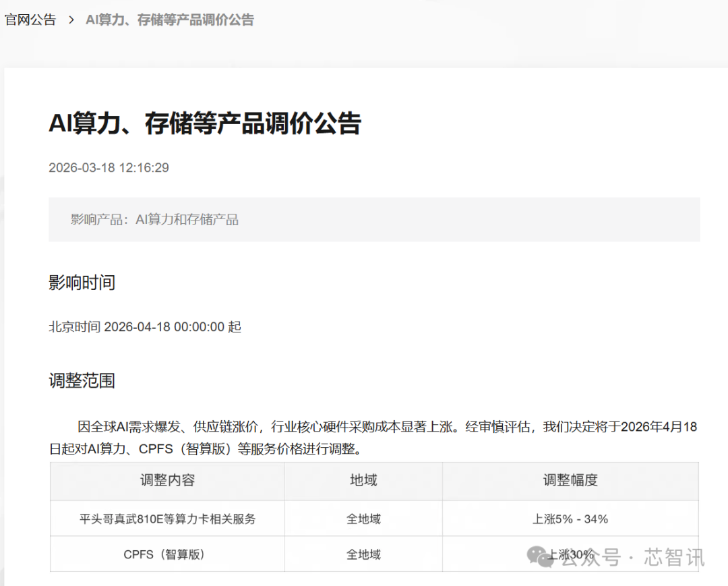Click the 上涨5% - 34% cell
Screen dimensions: 728x586
570,519
